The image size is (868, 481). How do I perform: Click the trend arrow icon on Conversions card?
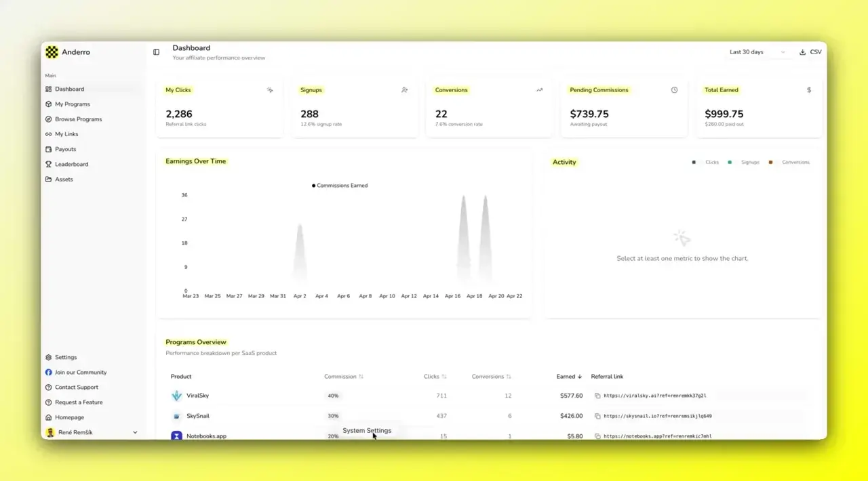point(540,90)
